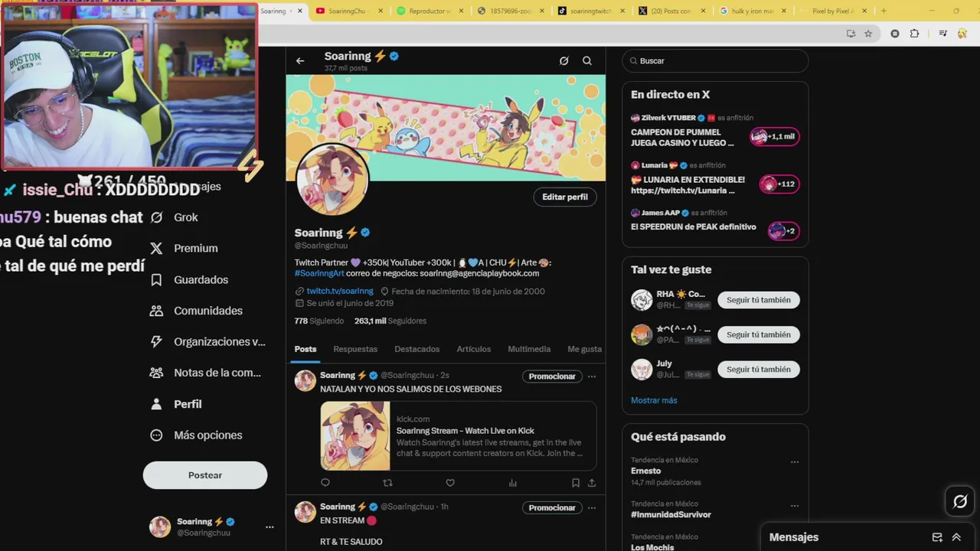Click the Editar perfil button
Image resolution: width=980 pixels, height=551 pixels.
565,197
